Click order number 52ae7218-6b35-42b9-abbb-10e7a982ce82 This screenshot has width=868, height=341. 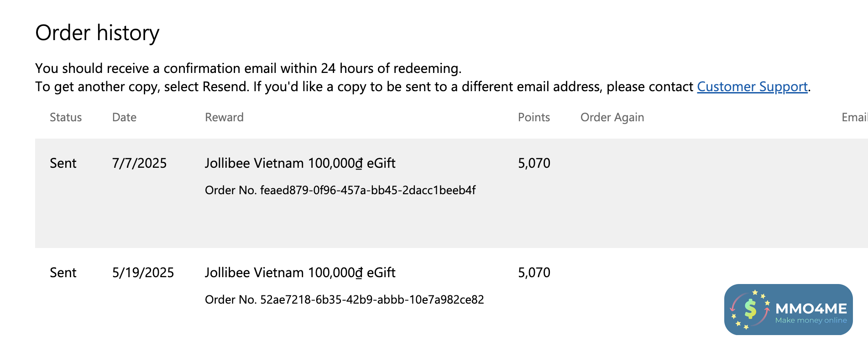pyautogui.click(x=344, y=300)
